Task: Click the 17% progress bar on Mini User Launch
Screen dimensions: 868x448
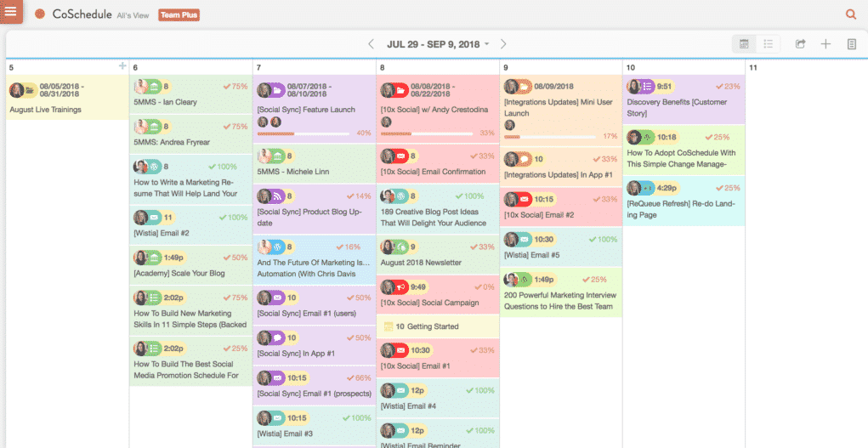Action: tap(550, 137)
